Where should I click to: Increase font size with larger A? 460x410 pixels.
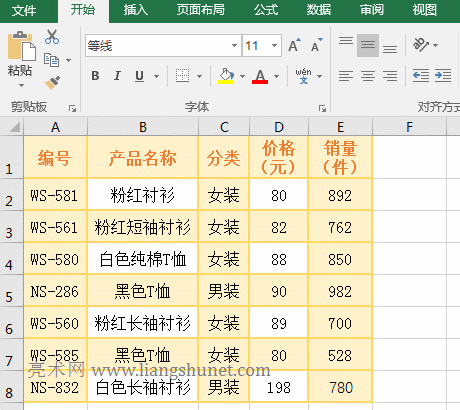294,45
